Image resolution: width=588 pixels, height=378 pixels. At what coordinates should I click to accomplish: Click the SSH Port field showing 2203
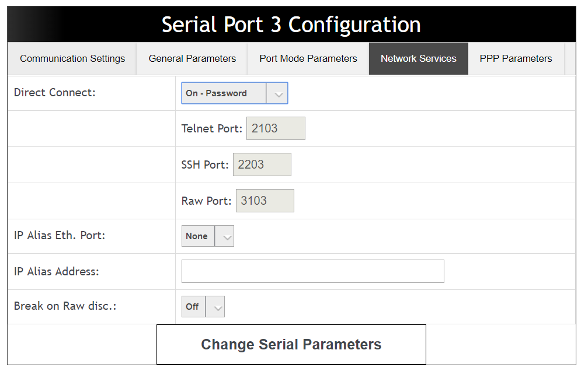[x=262, y=164]
